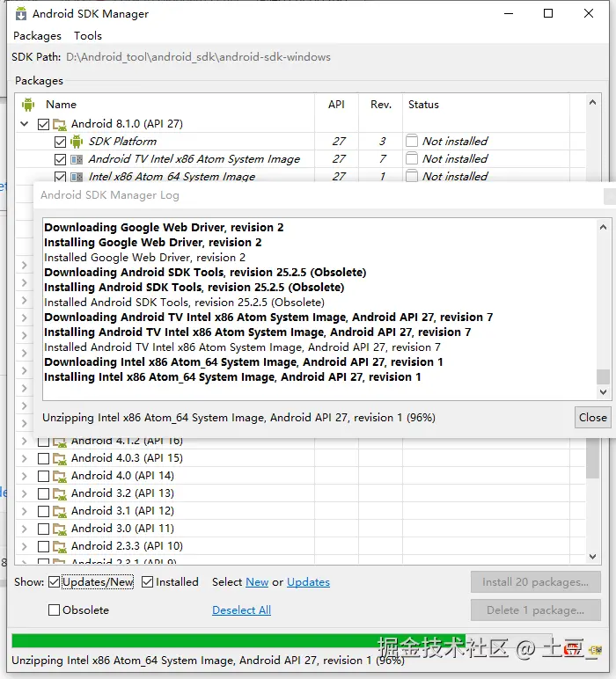Uncheck the Android 8.1.0 (API 27) checkbox
Viewport: 616px width, 679px height.
pyautogui.click(x=43, y=124)
